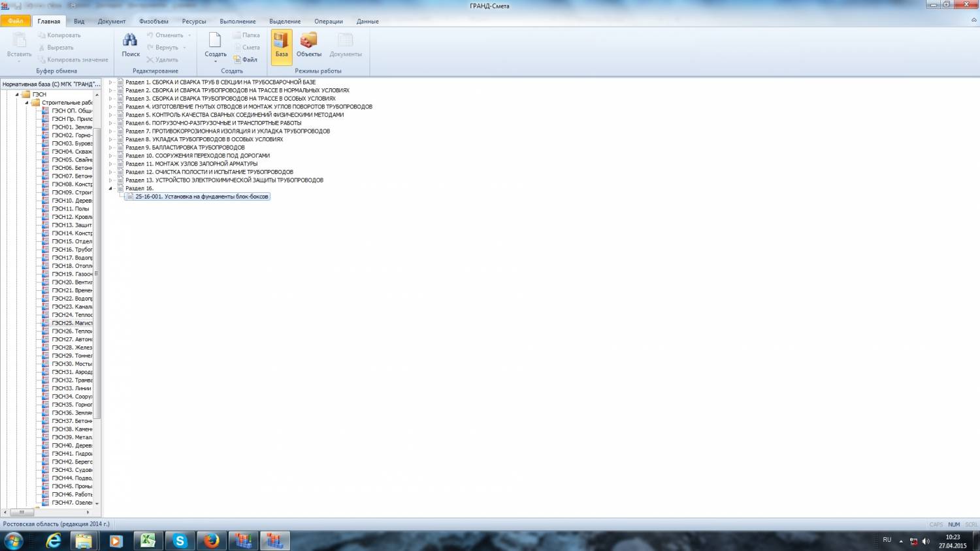980x551 pixels.
Task: Switch to the Операции ribbon tab
Action: (x=329, y=22)
